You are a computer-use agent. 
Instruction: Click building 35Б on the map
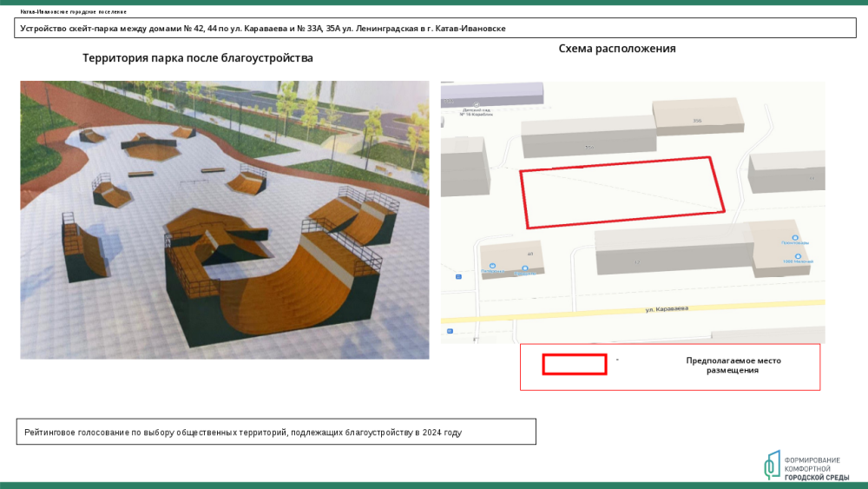[698, 116]
